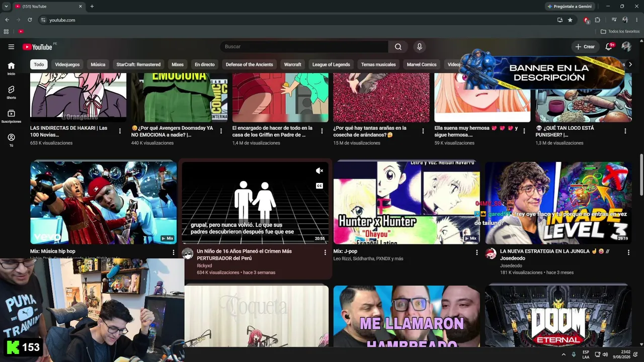Open Todos los favoritos folder
Viewport: 644px width, 362px height.
(x=620, y=32)
